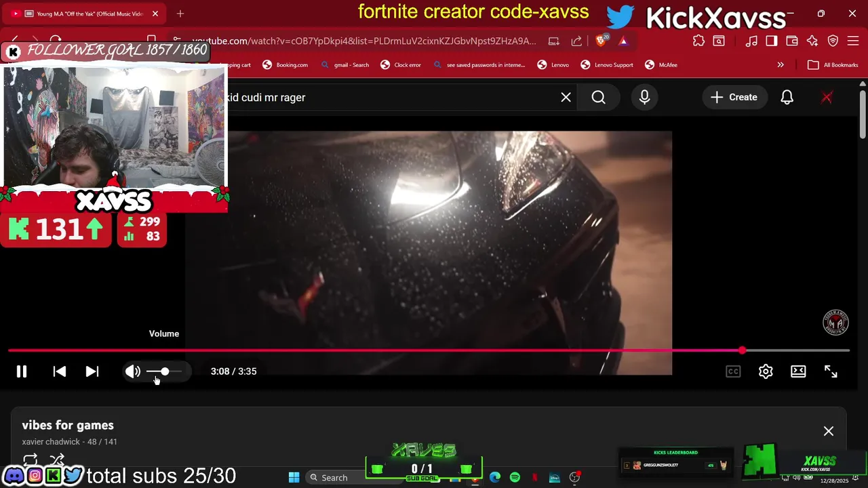Open the McAfee bookmark
Screen dimensions: 868x488
[661, 65]
